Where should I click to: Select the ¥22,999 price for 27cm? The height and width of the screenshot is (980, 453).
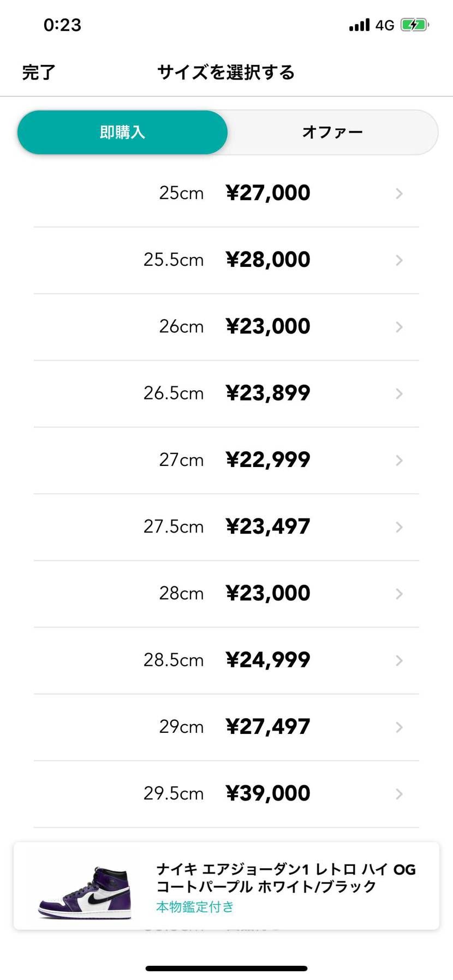tap(268, 459)
